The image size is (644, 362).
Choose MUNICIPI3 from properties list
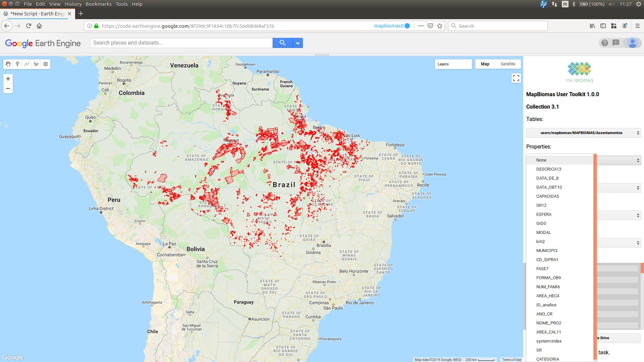click(x=547, y=250)
